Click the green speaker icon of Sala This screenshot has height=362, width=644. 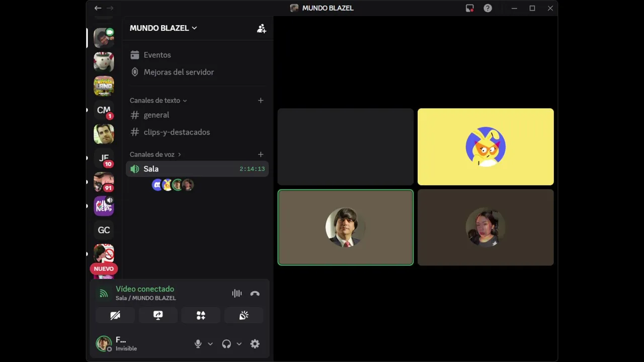(134, 169)
